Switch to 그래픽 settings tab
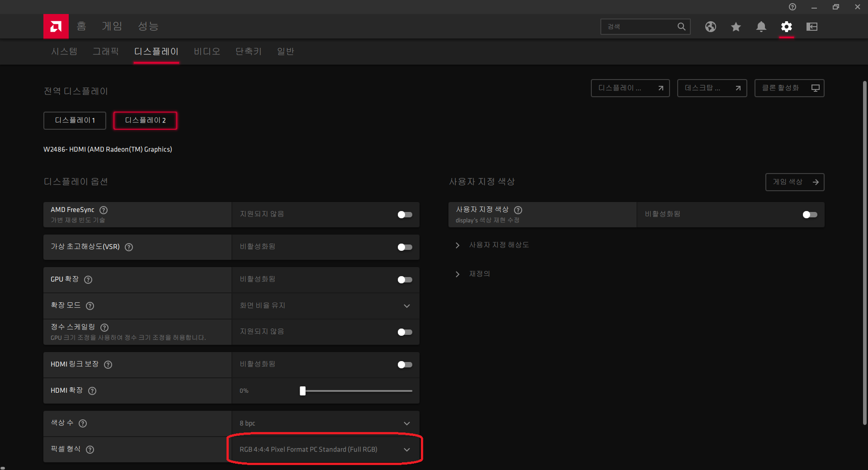Screen dimensions: 868x470 [x=106, y=52]
